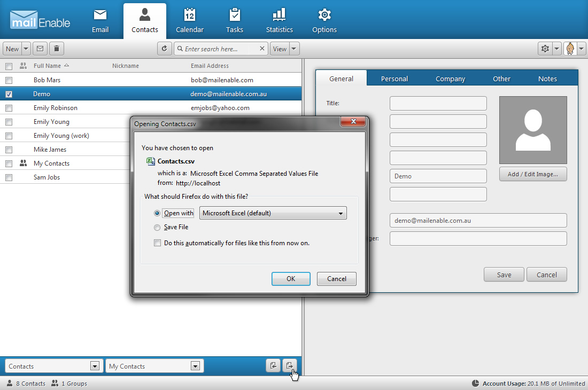The image size is (588, 390).
Task: Switch to the Personal tab
Action: (x=394, y=79)
